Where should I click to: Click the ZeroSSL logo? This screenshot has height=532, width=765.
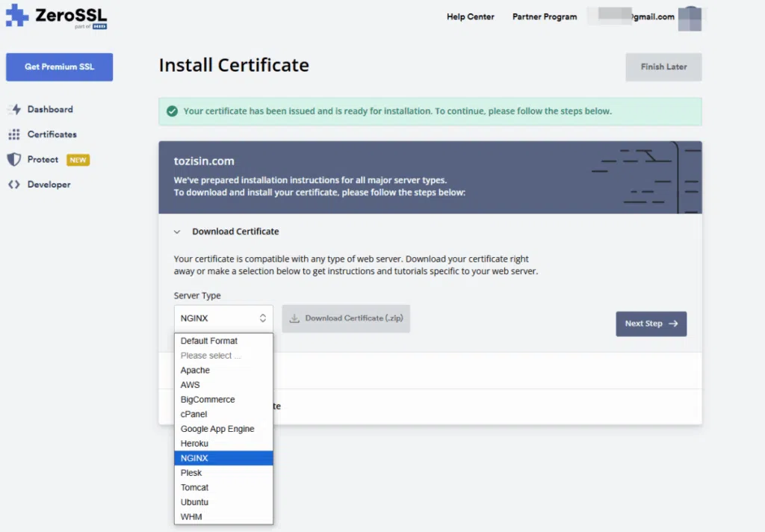[56, 16]
